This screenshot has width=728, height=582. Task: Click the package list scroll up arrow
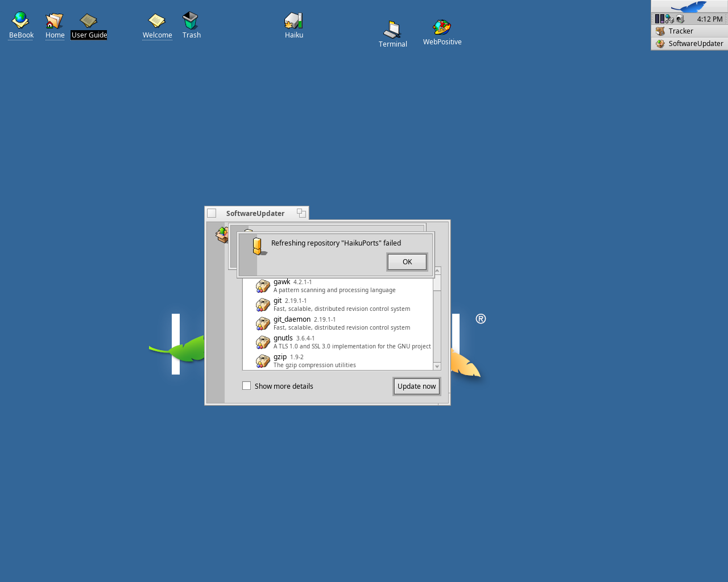click(437, 271)
